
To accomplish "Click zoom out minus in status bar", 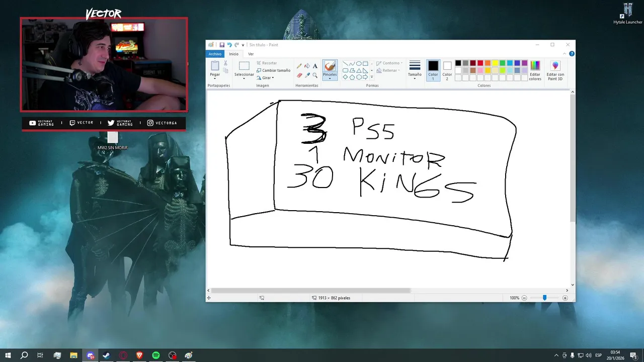I will [x=524, y=298].
